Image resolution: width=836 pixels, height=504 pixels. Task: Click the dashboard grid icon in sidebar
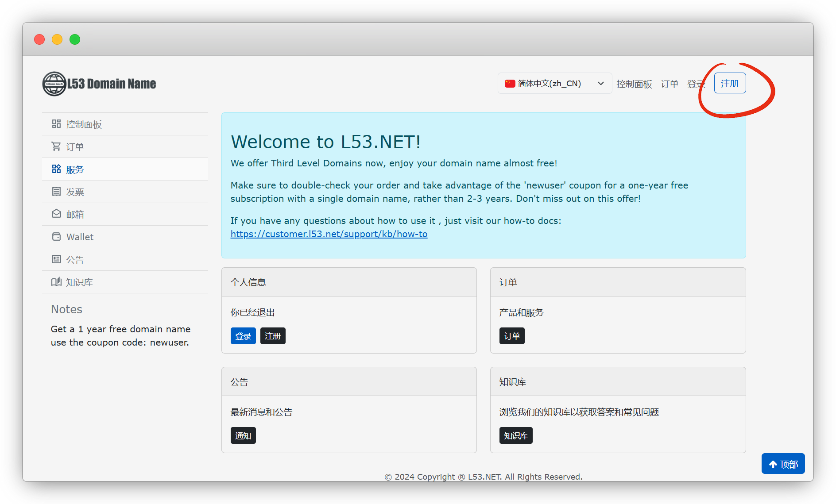(x=56, y=124)
